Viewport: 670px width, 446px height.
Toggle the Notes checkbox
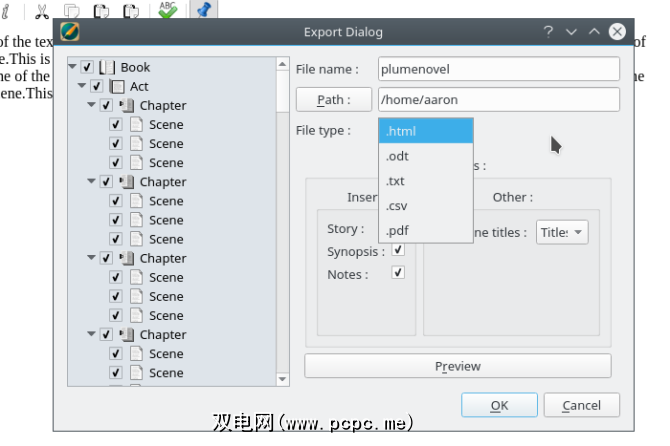point(398,272)
